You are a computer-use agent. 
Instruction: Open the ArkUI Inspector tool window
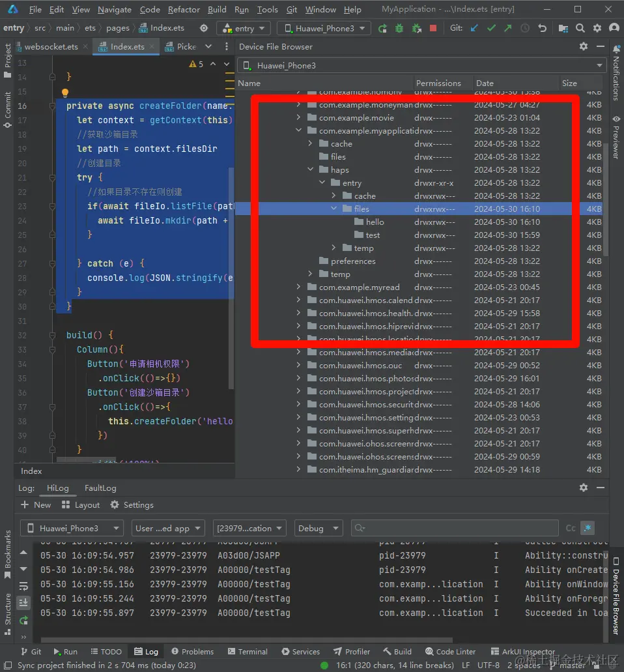coord(523,651)
